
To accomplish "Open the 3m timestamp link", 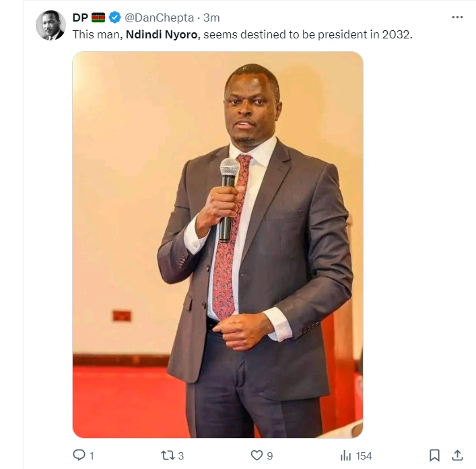I will (211, 18).
